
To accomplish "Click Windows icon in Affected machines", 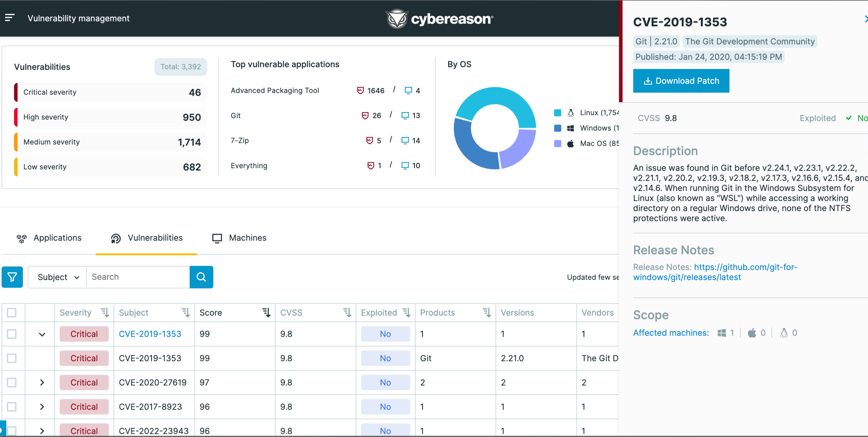I will click(x=721, y=333).
